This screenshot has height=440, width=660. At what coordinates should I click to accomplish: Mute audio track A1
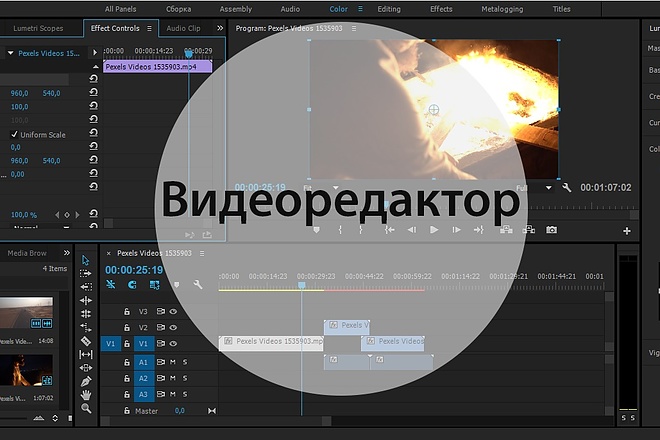click(173, 362)
